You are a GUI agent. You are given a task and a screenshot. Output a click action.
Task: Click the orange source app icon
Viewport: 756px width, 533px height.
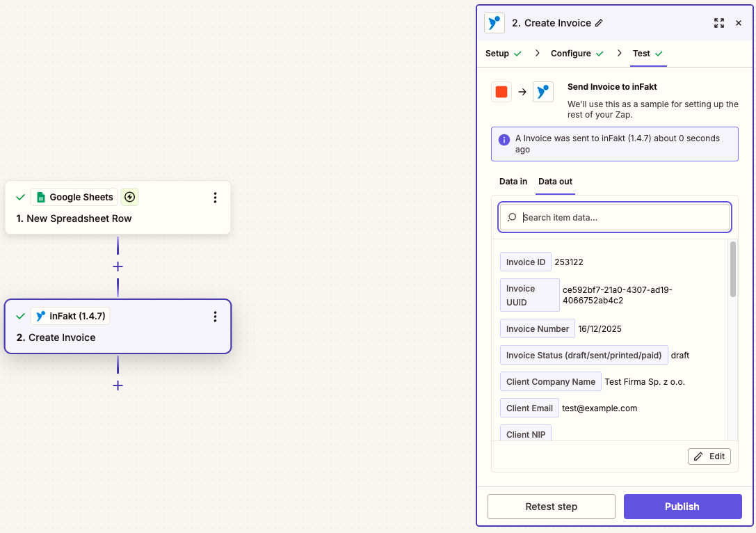501,92
